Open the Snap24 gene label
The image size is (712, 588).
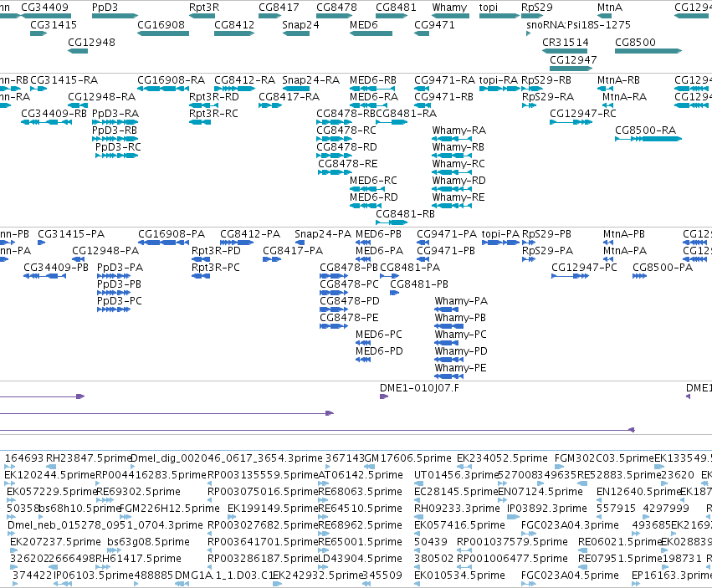tap(300, 24)
